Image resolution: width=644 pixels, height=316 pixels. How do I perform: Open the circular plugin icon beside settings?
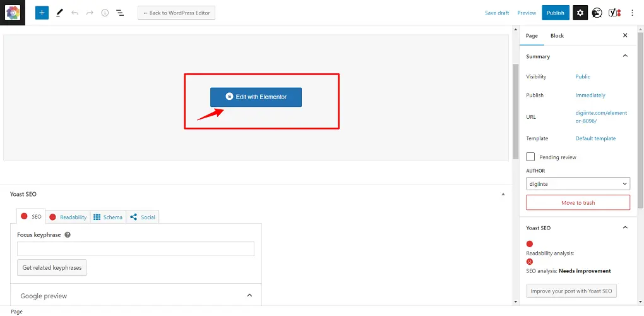(x=597, y=13)
